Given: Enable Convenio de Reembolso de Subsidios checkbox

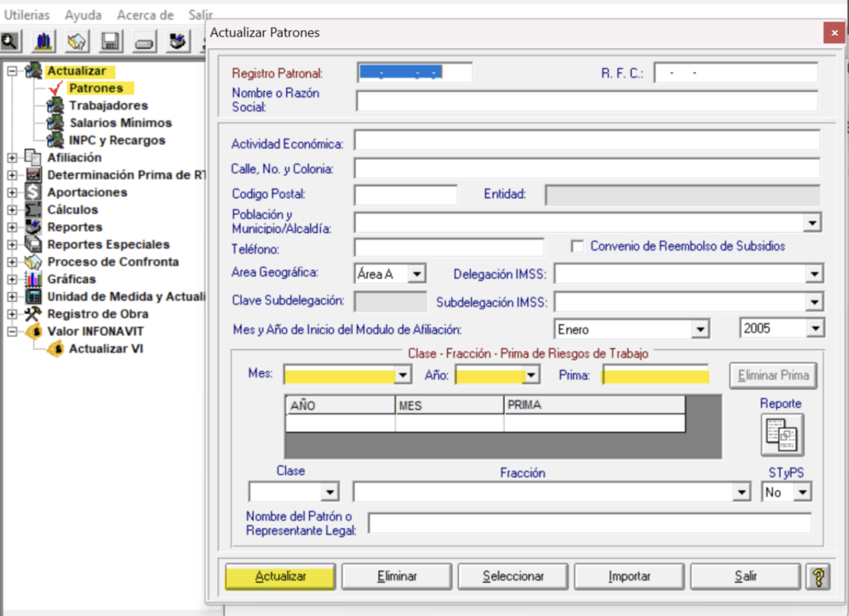Looking at the screenshot, I should point(577,246).
